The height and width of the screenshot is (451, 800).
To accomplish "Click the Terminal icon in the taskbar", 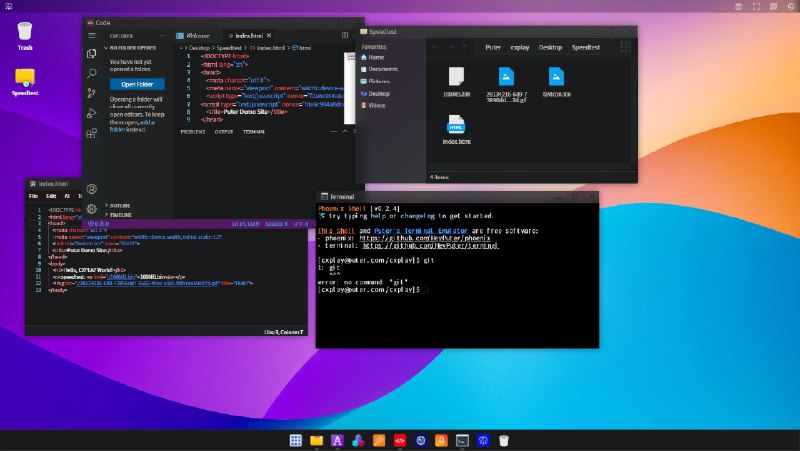I will tap(462, 440).
